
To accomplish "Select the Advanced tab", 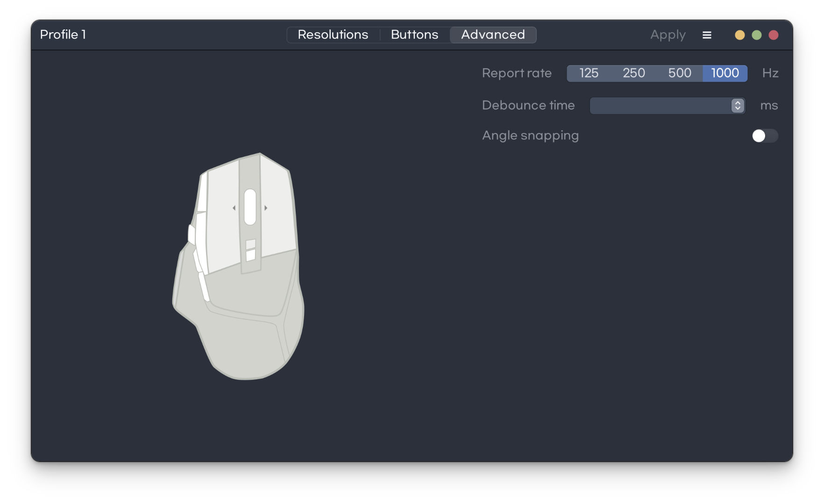I will click(493, 35).
